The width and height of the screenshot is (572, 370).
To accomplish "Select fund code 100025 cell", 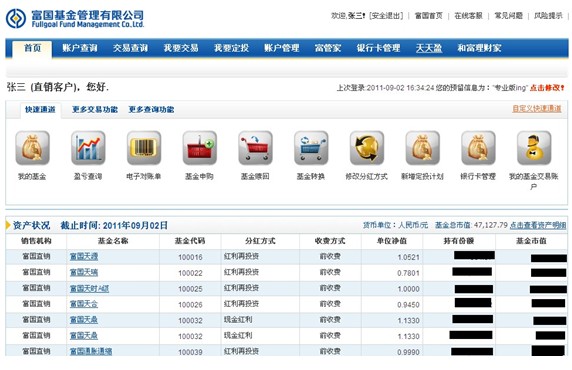I will (x=190, y=289).
